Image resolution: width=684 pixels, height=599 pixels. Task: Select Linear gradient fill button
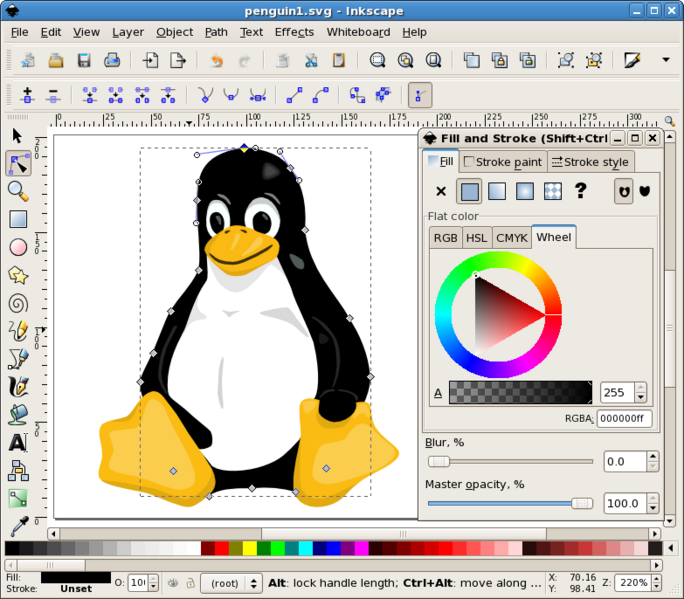coord(497,191)
